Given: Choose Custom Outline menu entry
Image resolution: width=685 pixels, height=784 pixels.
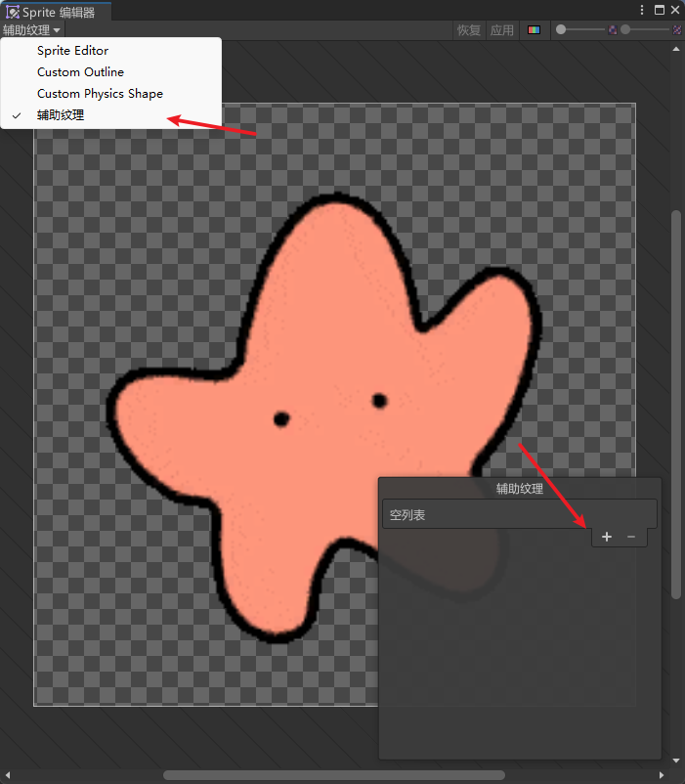Looking at the screenshot, I should click(111, 72).
